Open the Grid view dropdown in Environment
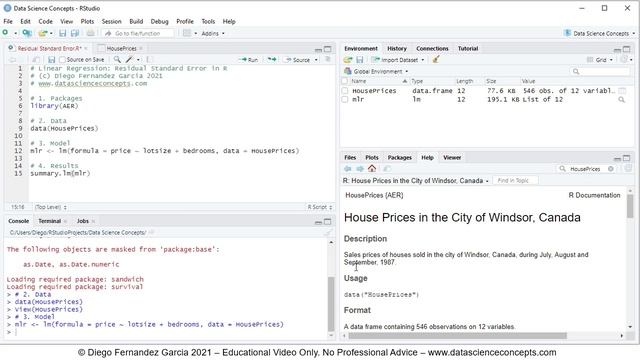 click(600, 60)
